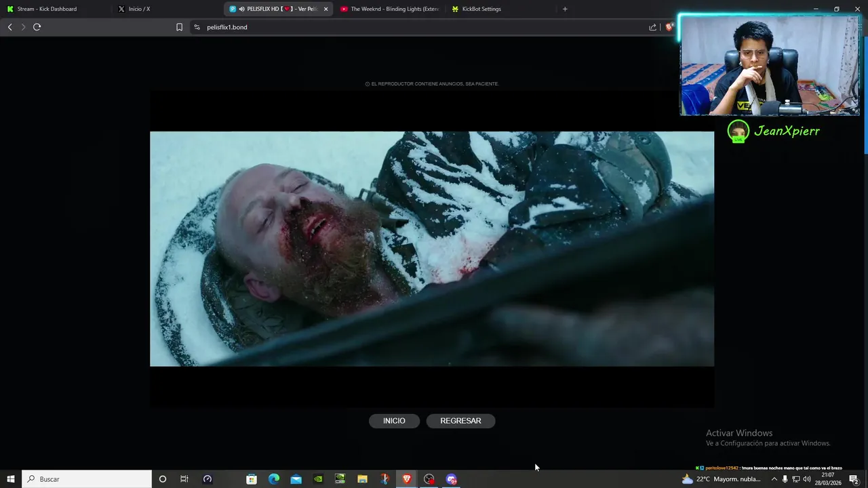The width and height of the screenshot is (868, 488).
Task: Switch to the Inicio / X tab
Action: pos(167,9)
